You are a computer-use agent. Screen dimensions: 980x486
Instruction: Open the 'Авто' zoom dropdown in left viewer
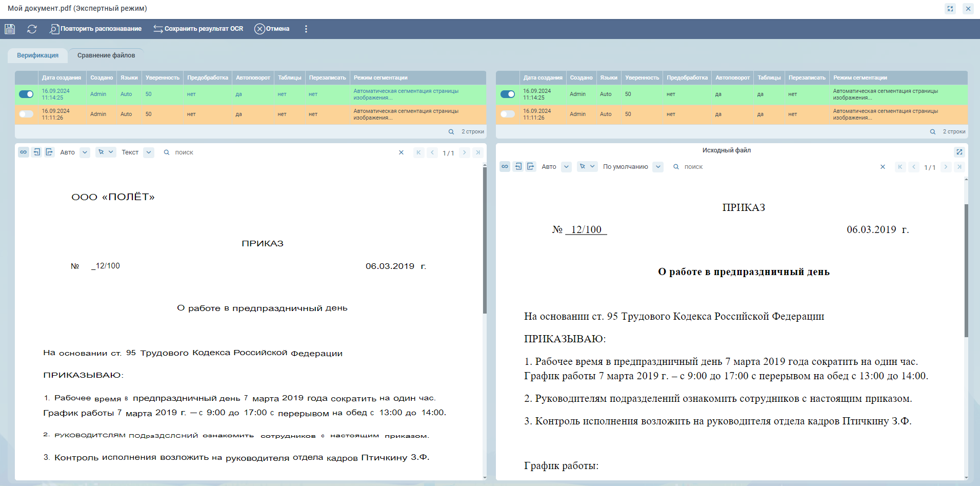[x=85, y=152]
